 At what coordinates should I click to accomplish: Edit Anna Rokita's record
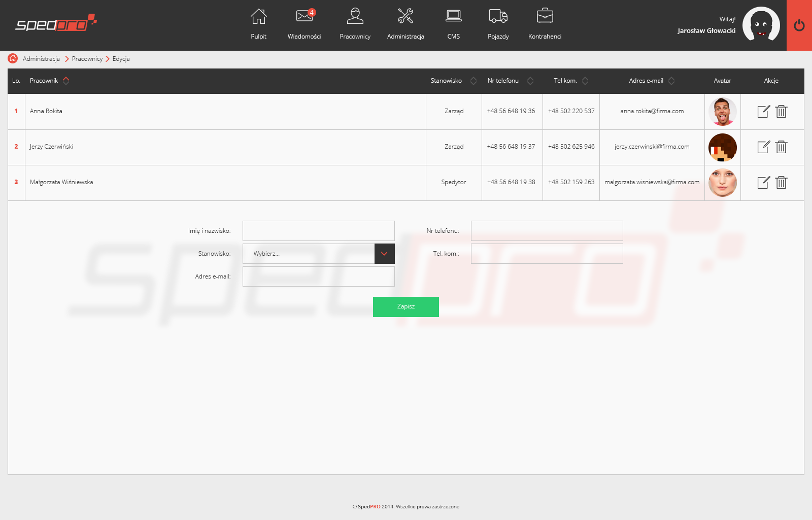763,112
